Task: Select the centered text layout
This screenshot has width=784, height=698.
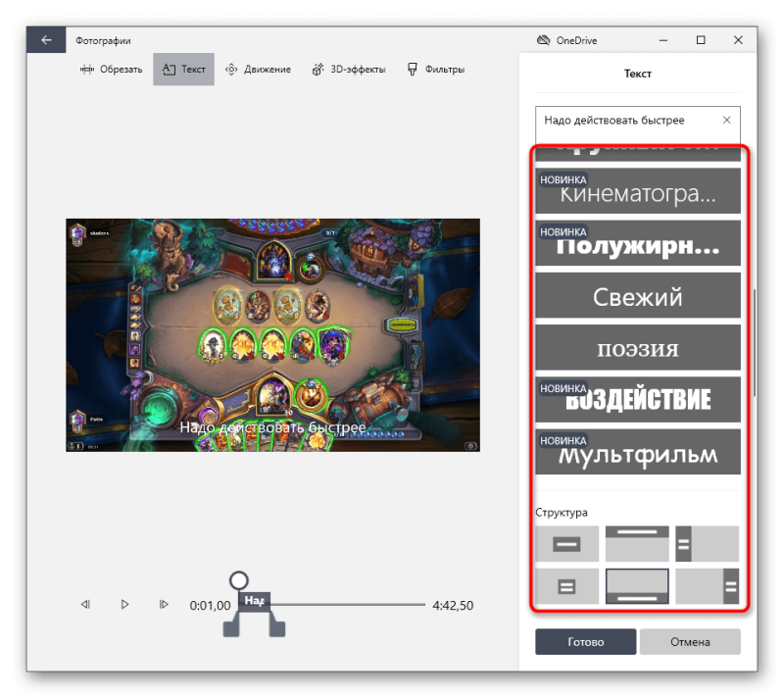Action: point(567,543)
